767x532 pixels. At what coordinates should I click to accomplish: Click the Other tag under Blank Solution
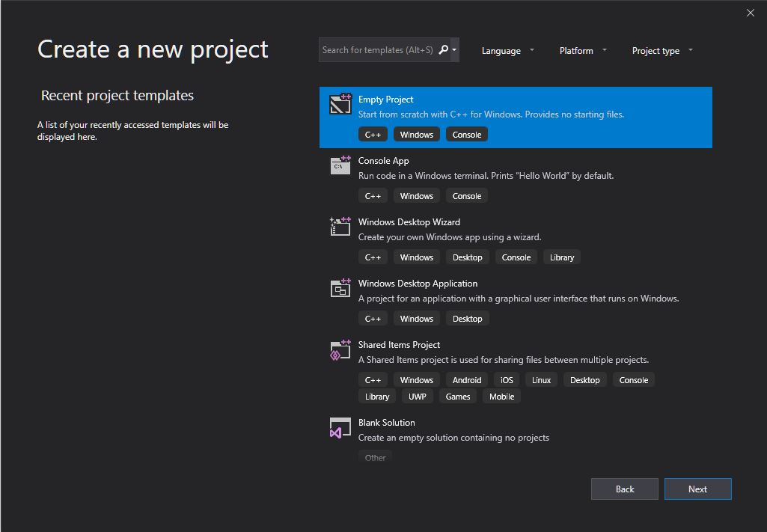(375, 458)
